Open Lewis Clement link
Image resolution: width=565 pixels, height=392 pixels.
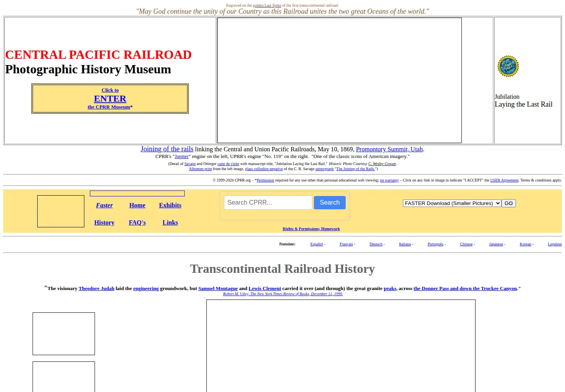point(265,289)
